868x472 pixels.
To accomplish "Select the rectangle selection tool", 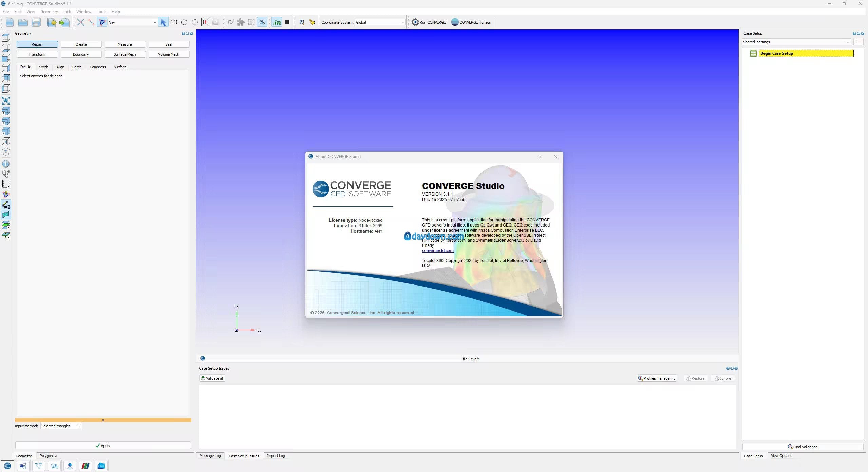I will (174, 22).
